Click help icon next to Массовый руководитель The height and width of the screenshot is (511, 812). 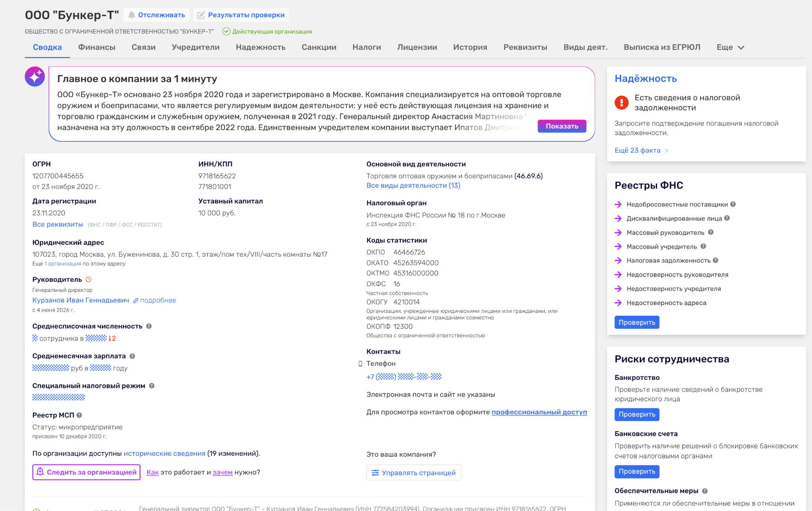point(710,233)
